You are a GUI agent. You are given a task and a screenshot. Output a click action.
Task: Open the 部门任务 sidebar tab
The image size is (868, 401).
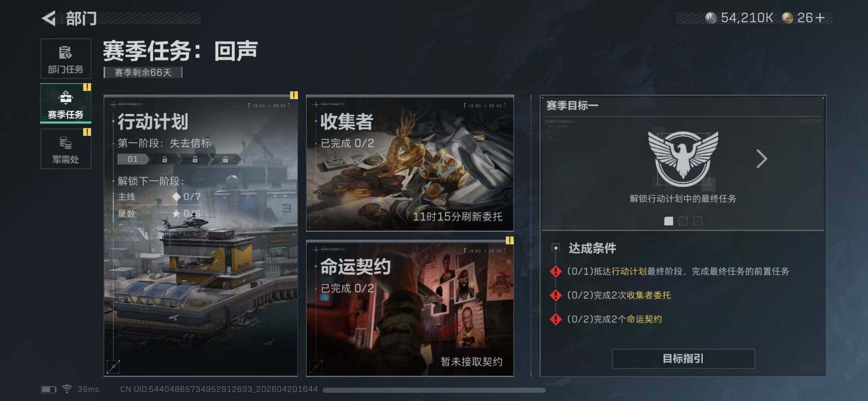(66, 59)
